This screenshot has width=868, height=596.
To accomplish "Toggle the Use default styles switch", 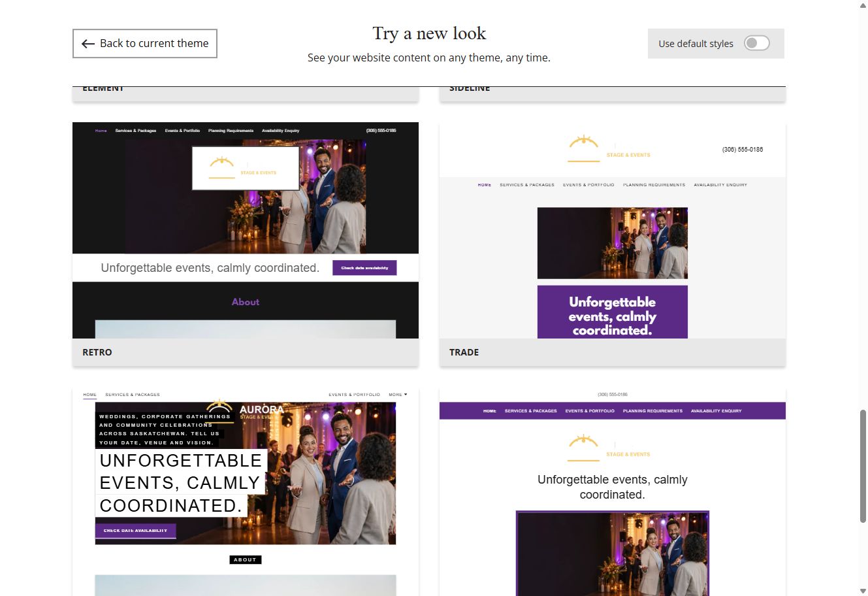I will 756,43.
